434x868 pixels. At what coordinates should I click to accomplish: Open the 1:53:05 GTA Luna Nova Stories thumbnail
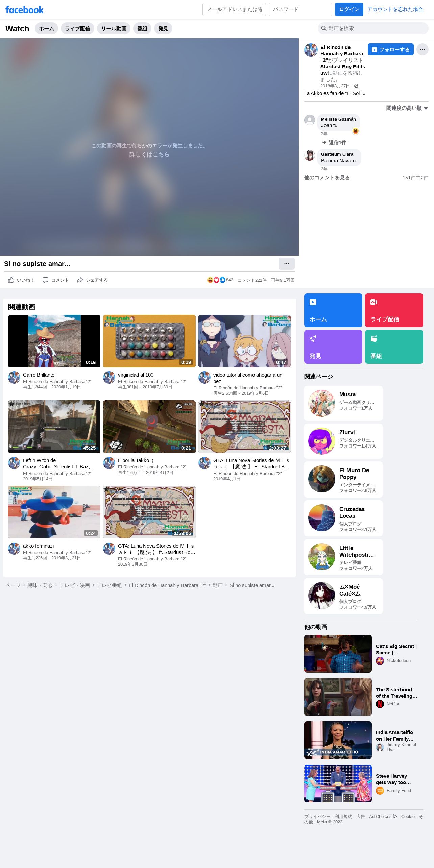149,512
